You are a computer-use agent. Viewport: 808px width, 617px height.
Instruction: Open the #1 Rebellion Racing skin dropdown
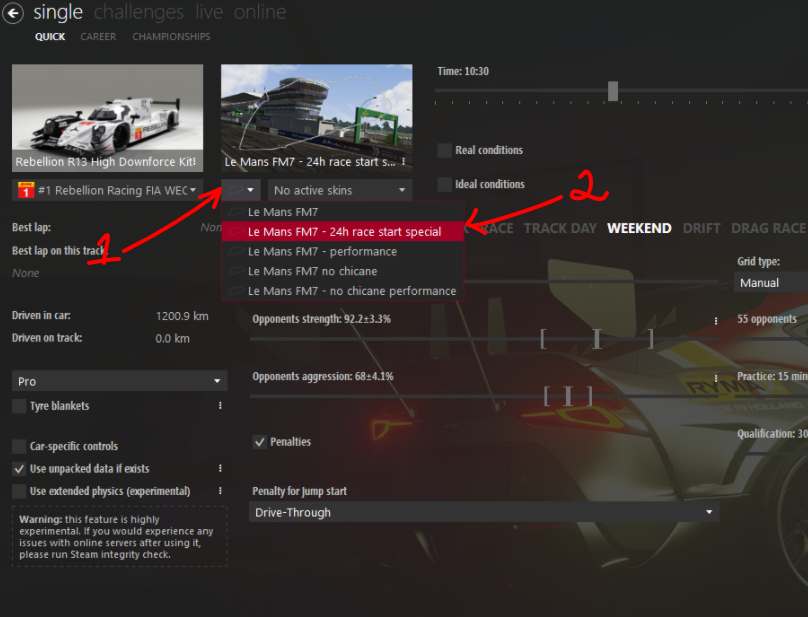107,190
